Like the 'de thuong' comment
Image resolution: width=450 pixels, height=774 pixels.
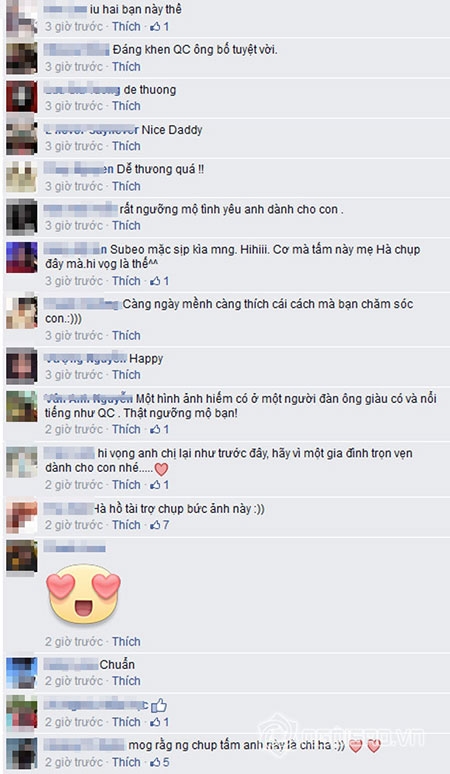126,106
